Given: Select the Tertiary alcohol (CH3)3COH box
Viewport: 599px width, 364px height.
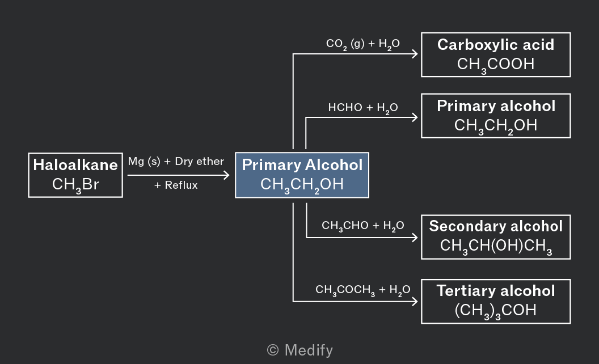Looking at the screenshot, I should click(496, 302).
